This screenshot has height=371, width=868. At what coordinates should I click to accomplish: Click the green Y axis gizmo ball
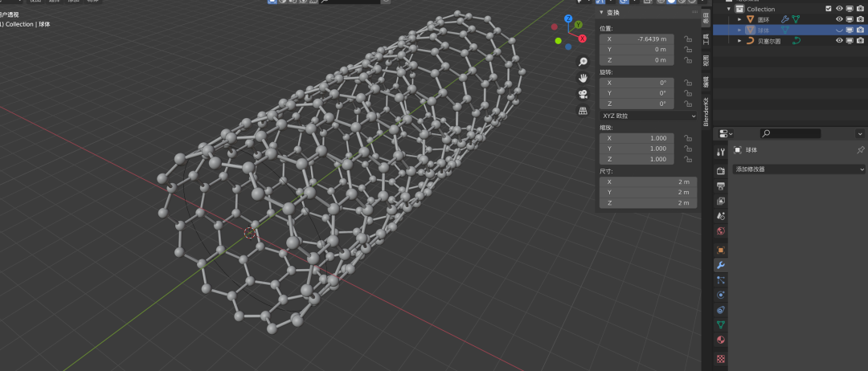pyautogui.click(x=578, y=25)
